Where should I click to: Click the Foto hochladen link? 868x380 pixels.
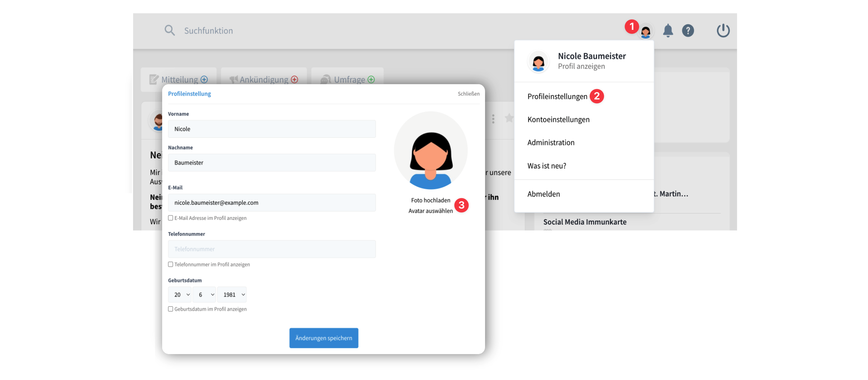430,200
